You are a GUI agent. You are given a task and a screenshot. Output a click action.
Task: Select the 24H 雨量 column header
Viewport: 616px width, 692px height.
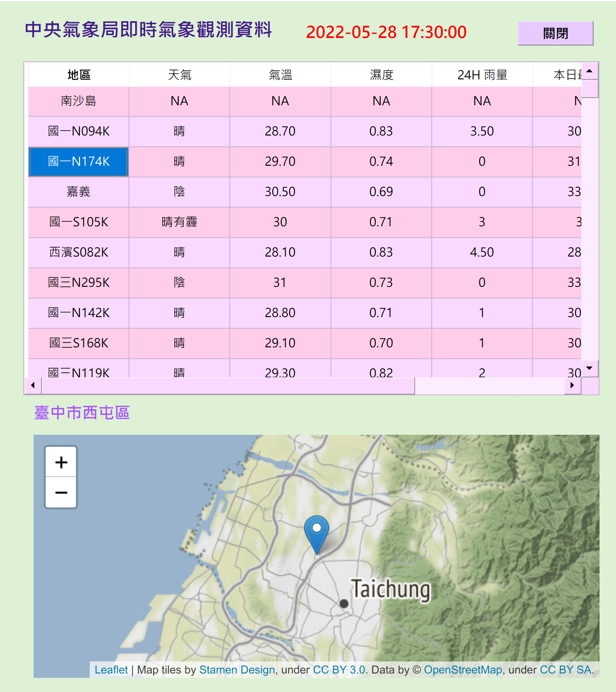pos(482,75)
